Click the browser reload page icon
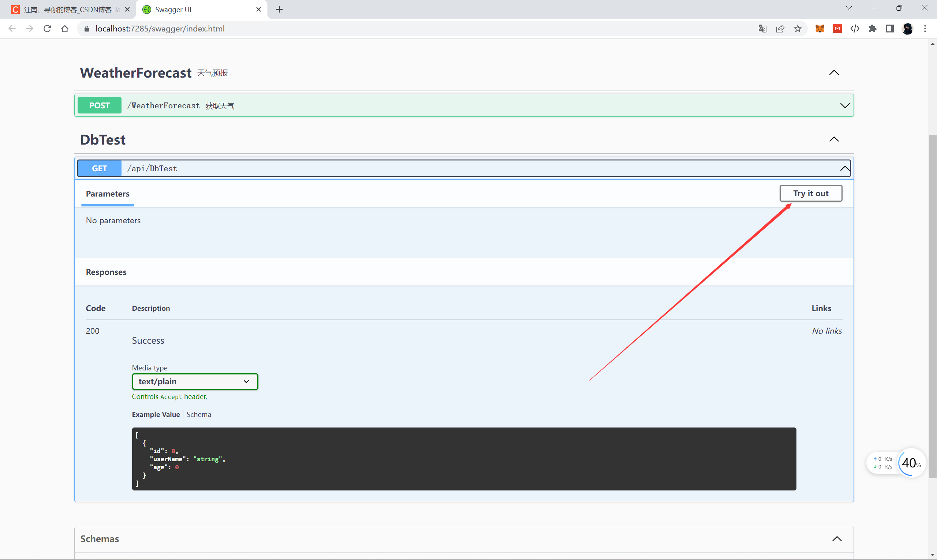This screenshot has width=937, height=560. tap(47, 29)
